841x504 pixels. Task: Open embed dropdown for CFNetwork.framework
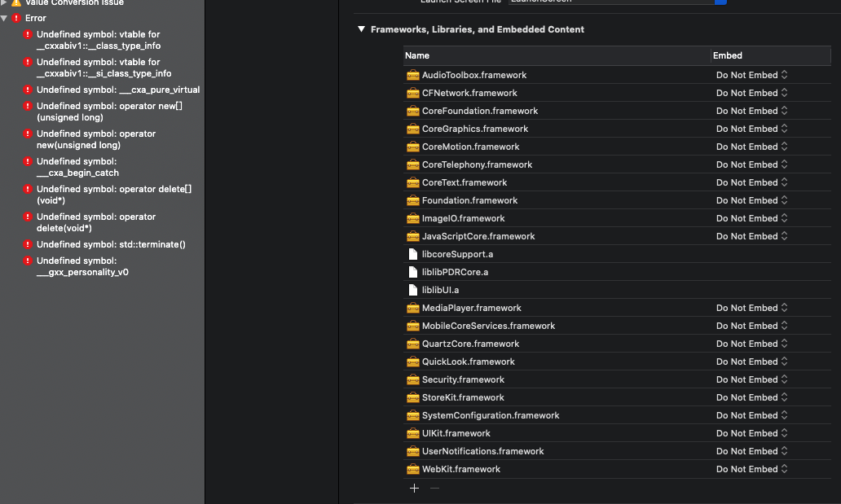pos(751,93)
